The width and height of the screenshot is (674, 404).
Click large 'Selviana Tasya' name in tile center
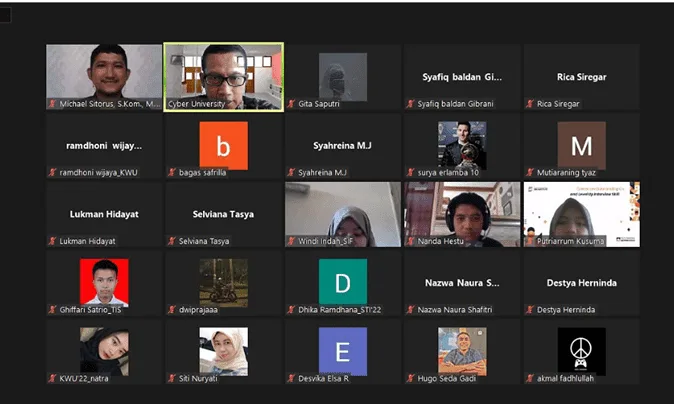224,214
